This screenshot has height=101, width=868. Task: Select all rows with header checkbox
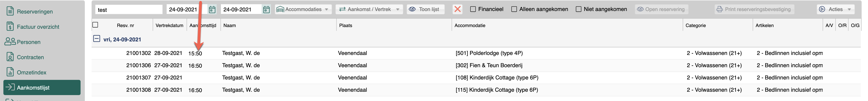(95, 25)
